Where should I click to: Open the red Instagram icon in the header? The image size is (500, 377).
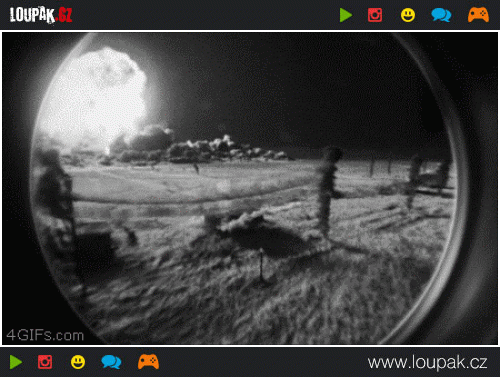tap(375, 15)
